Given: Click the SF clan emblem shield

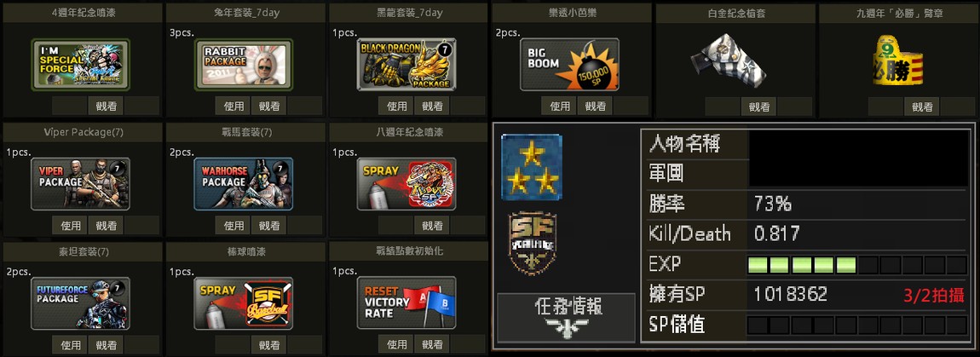Looking at the screenshot, I should coord(532,243).
